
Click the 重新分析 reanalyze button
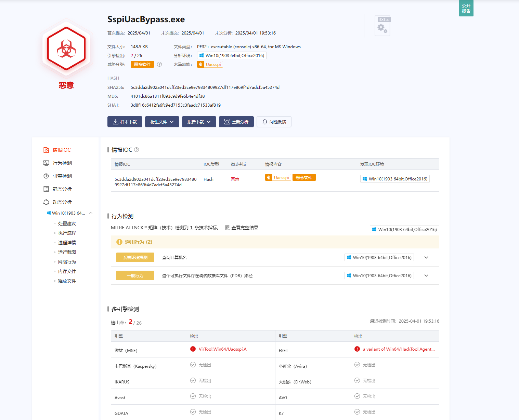(x=236, y=122)
